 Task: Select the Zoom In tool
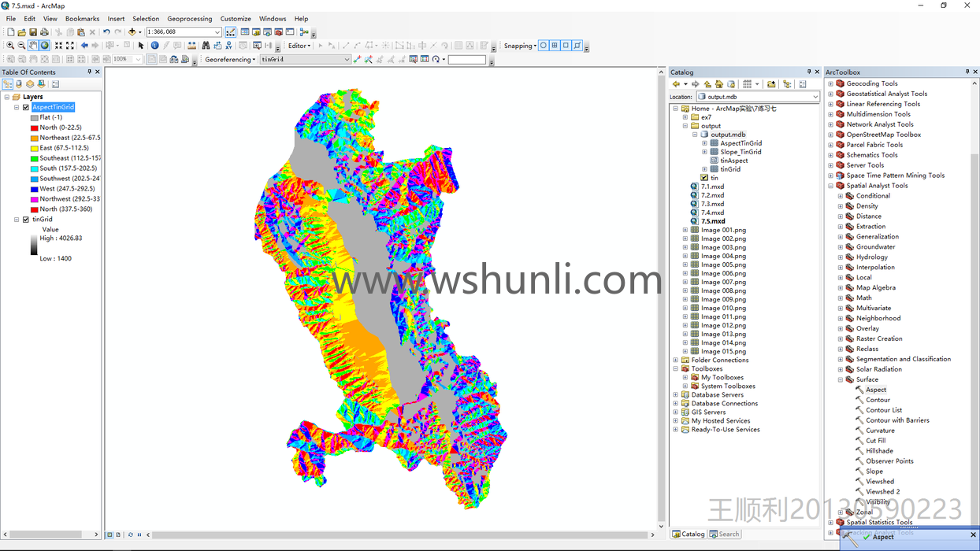click(x=10, y=46)
